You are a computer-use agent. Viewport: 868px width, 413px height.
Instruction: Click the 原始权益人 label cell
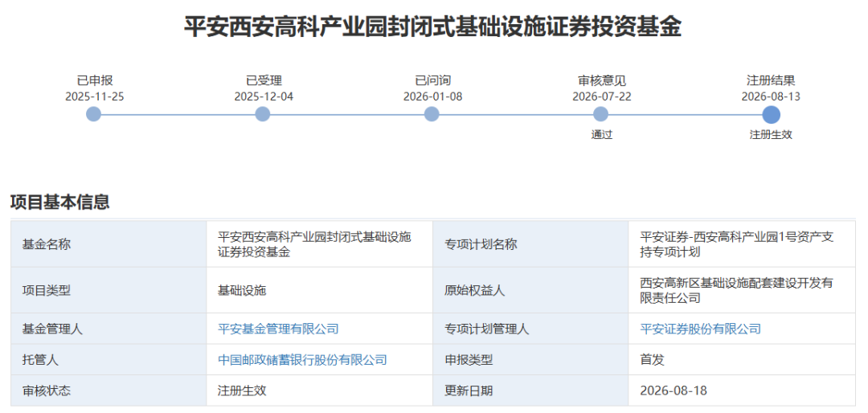[530, 290]
